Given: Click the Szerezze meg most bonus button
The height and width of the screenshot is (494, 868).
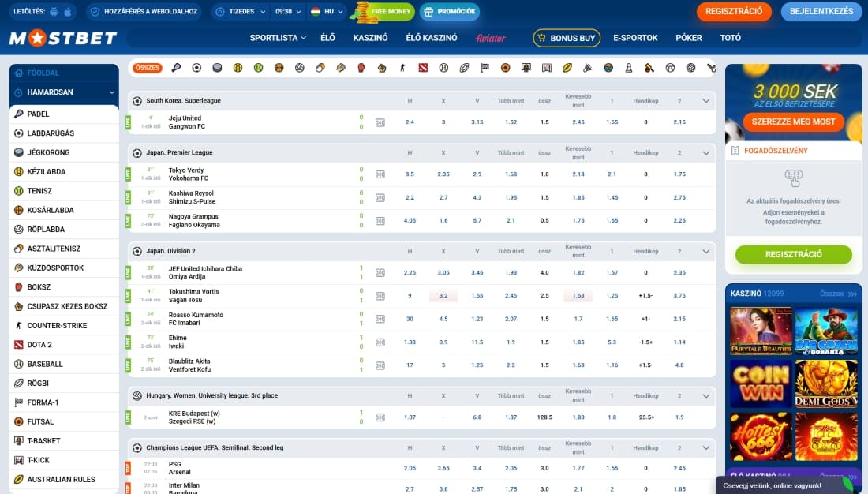Looking at the screenshot, I should pos(793,122).
